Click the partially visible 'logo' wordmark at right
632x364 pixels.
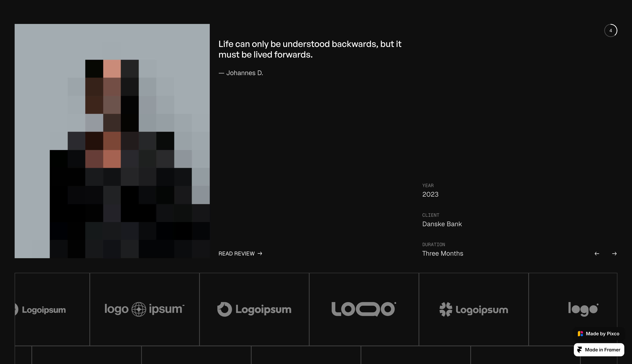[x=583, y=309]
